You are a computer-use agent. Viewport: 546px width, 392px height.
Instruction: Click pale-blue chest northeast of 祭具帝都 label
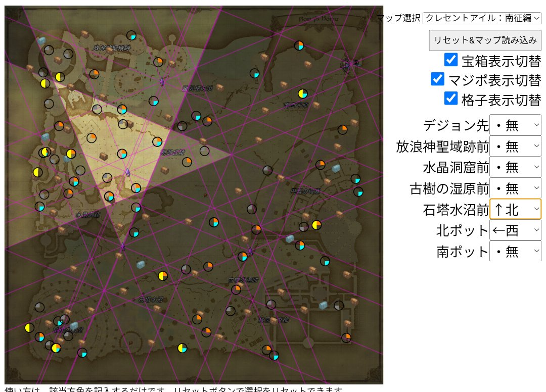pos(323,306)
